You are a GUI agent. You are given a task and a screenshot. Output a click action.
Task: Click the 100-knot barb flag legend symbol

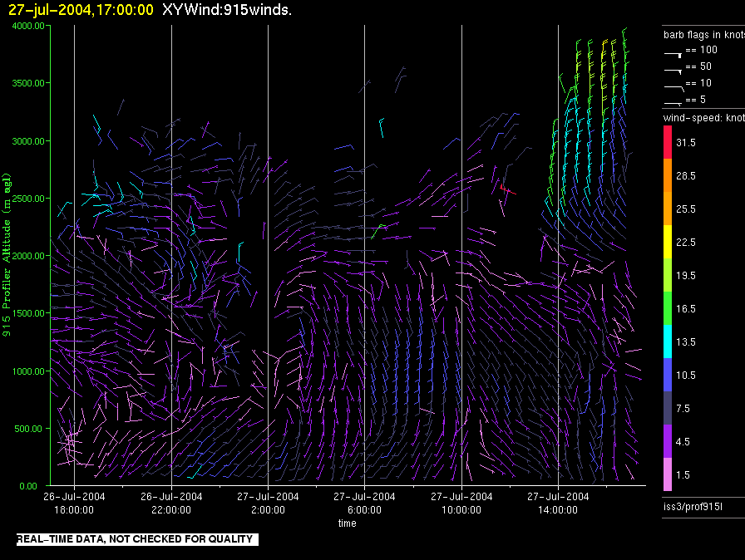point(673,55)
